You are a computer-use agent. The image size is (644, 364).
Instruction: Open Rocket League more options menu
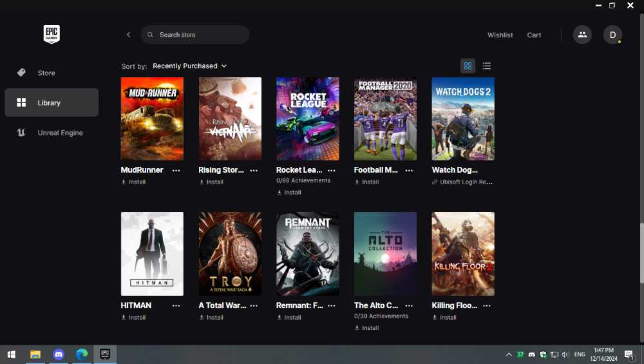pos(332,170)
